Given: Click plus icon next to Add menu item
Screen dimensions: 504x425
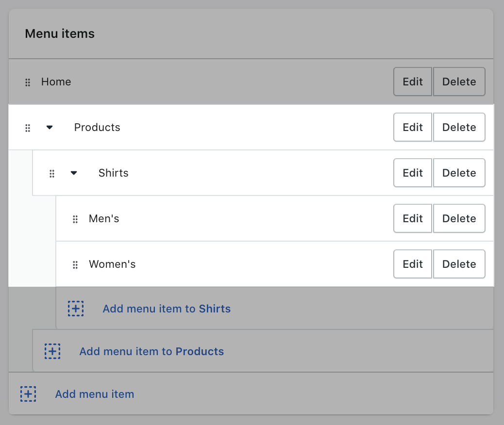Looking at the screenshot, I should pyautogui.click(x=28, y=394).
